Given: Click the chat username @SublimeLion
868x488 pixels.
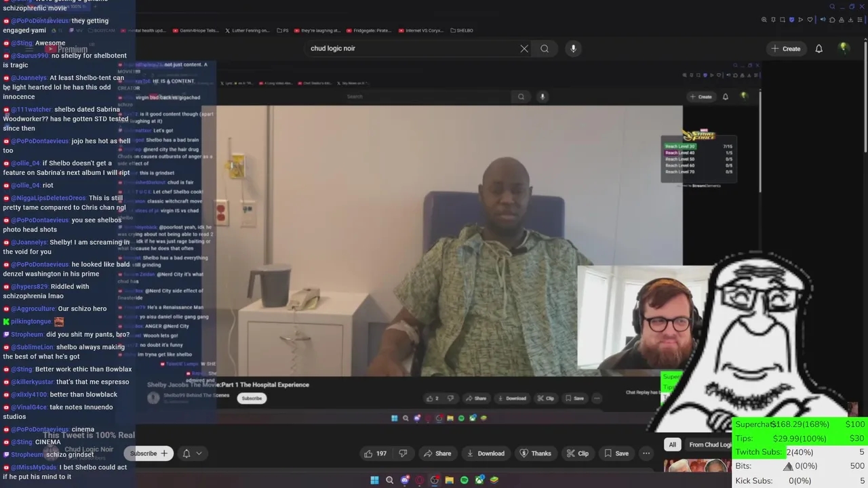Looking at the screenshot, I should (x=32, y=347).
